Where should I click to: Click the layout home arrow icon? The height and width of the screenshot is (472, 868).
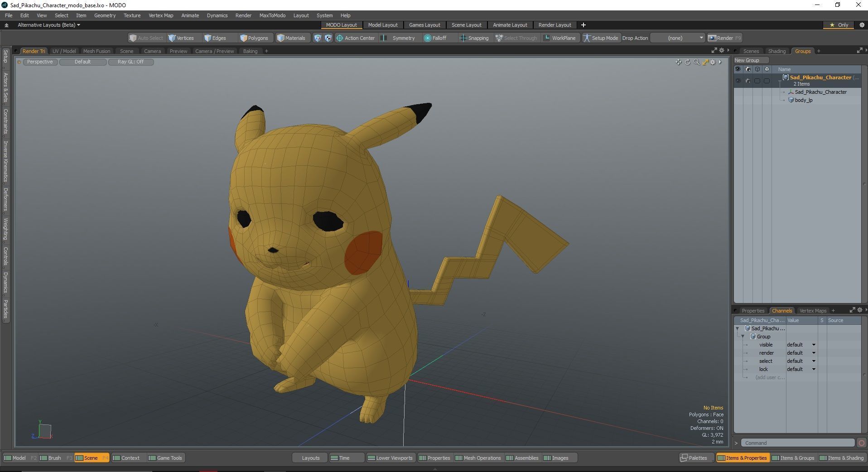click(x=6, y=25)
